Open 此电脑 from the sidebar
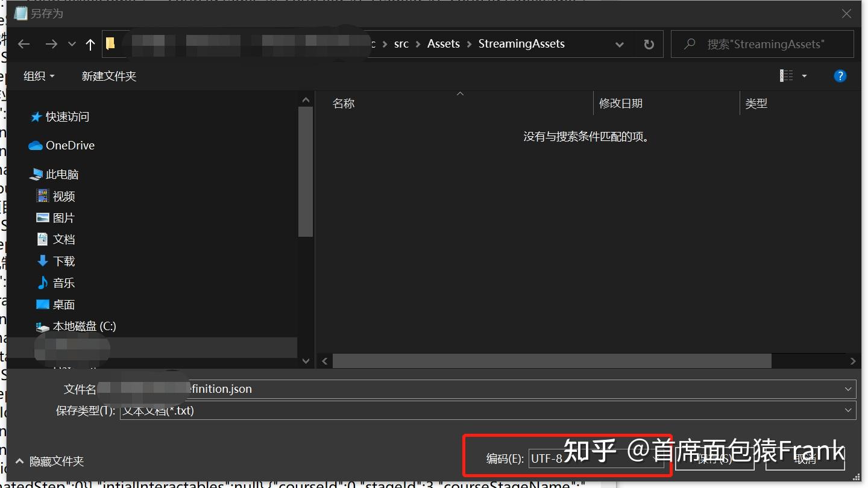This screenshot has width=868, height=488. pos(61,174)
